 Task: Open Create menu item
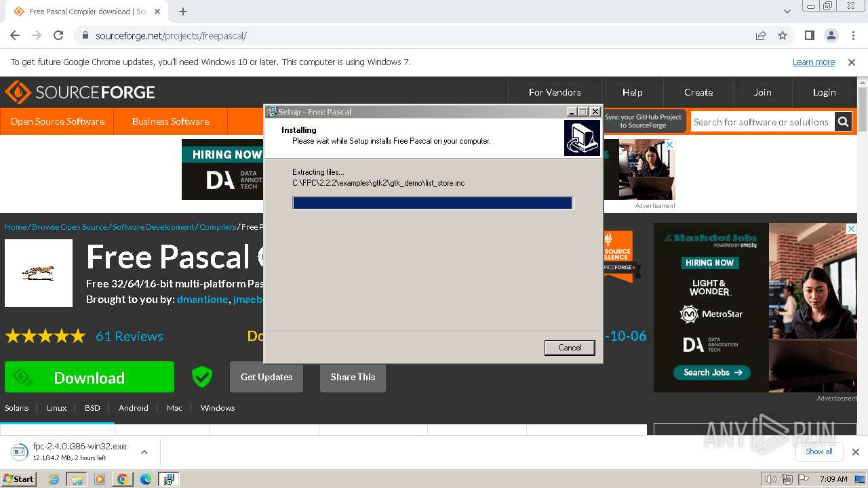[698, 92]
